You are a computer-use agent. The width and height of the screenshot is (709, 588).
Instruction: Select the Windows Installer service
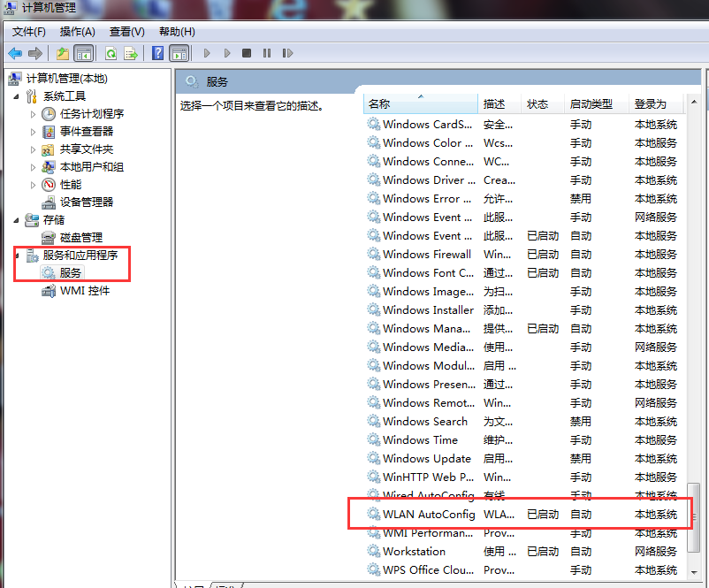pos(522,309)
